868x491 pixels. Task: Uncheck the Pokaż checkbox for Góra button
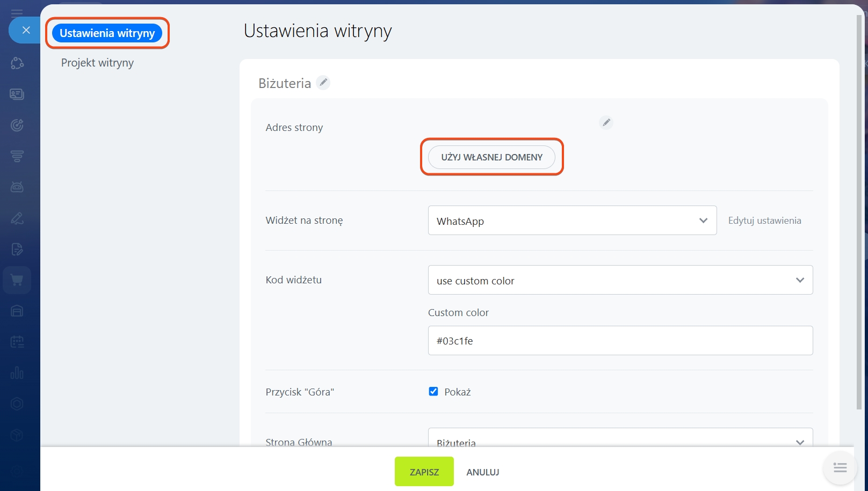433,392
